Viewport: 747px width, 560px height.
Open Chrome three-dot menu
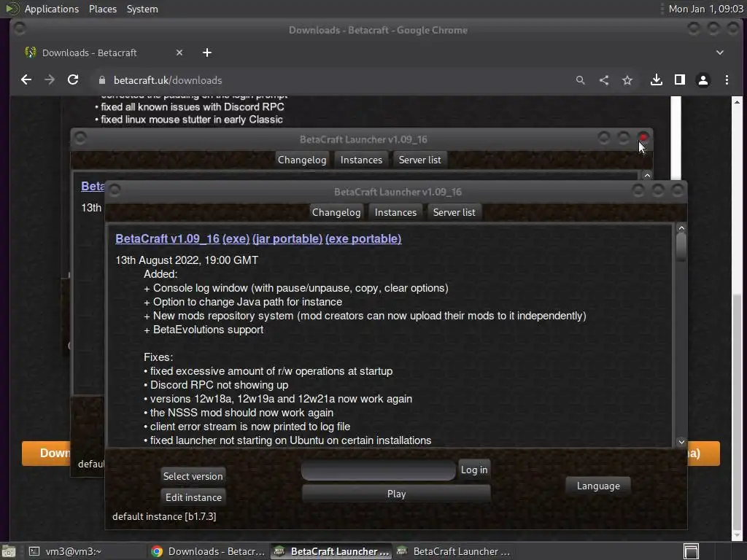tap(727, 80)
